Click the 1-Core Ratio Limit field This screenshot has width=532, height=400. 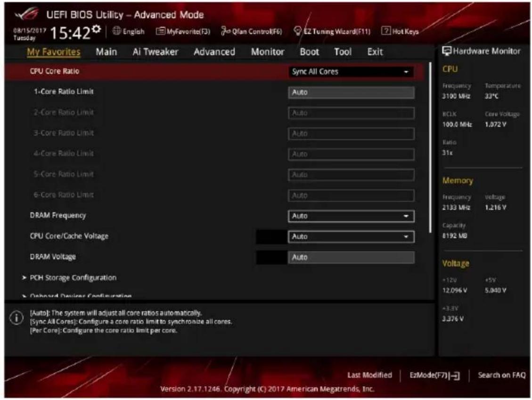point(351,92)
